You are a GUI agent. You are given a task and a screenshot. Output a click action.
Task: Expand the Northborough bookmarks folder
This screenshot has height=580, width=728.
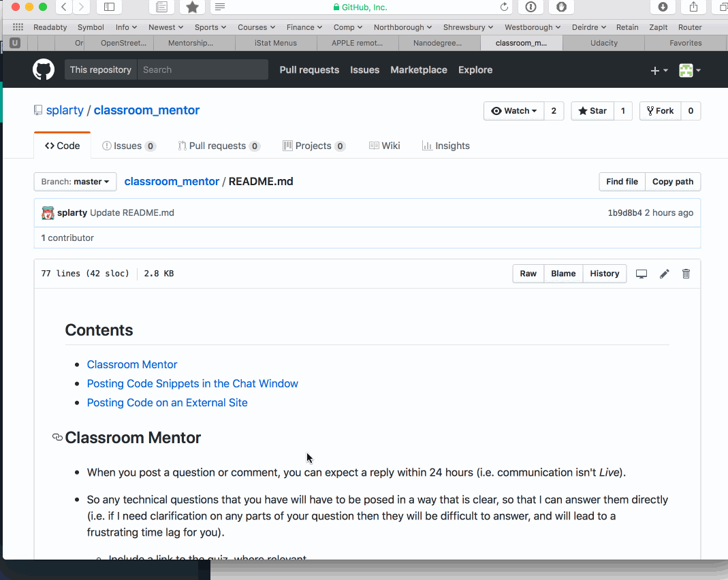(402, 27)
